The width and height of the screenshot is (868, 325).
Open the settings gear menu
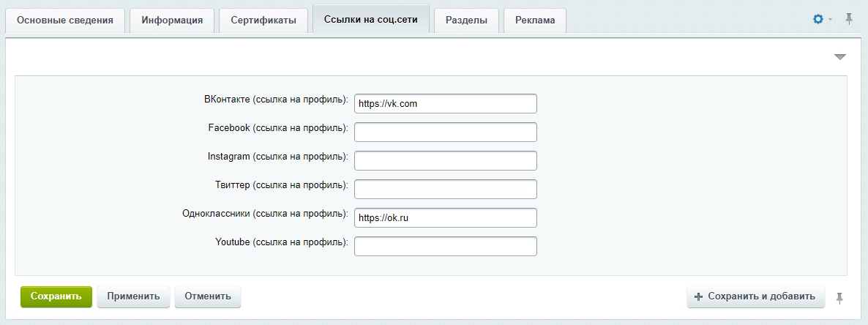[818, 19]
